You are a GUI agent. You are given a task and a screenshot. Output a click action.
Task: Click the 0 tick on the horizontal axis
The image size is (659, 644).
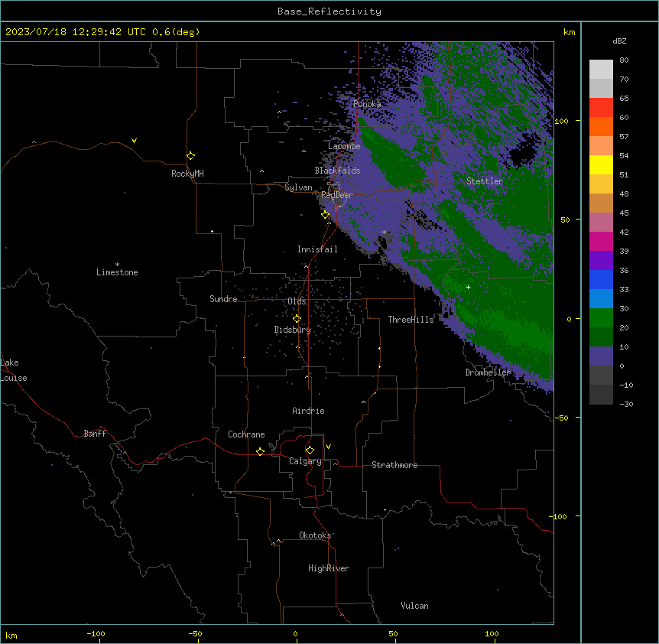tap(295, 634)
